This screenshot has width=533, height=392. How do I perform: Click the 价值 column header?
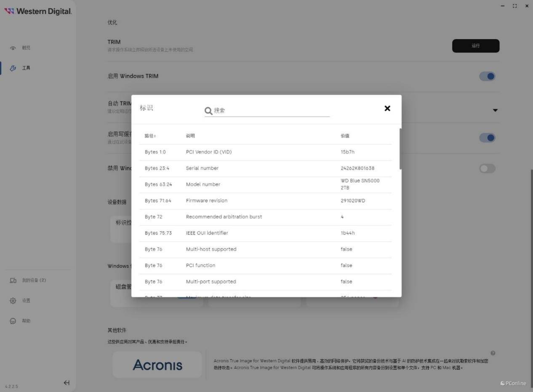(345, 136)
